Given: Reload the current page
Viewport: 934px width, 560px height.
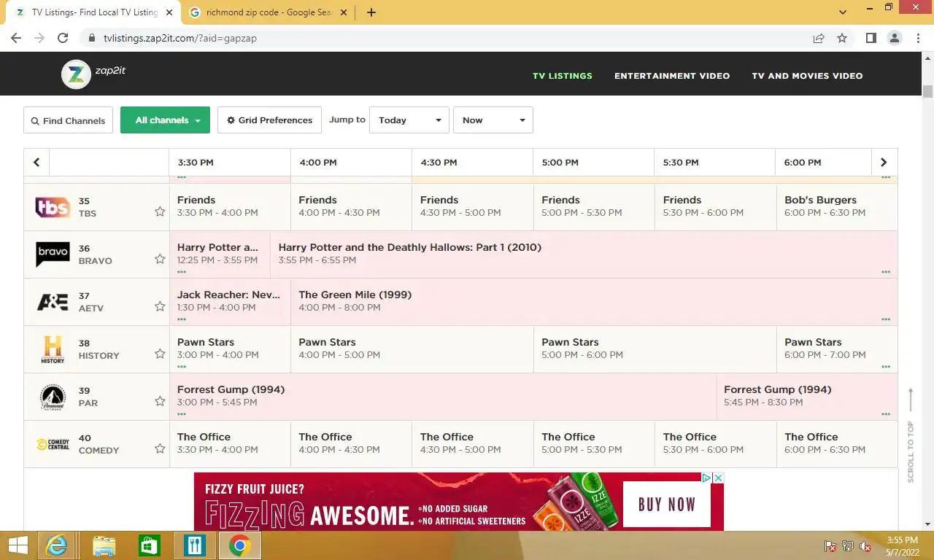Looking at the screenshot, I should pos(63,38).
